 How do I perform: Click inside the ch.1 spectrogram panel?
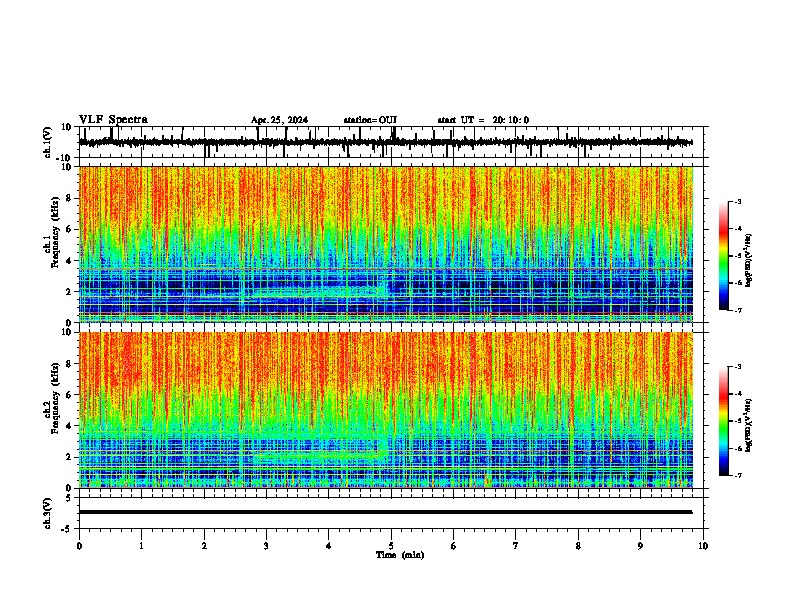coord(385,244)
